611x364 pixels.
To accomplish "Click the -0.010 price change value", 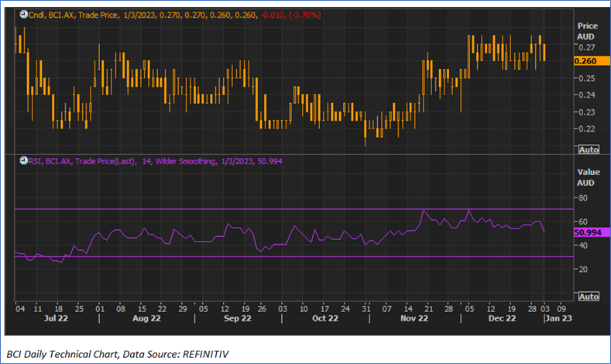I will click(x=273, y=15).
